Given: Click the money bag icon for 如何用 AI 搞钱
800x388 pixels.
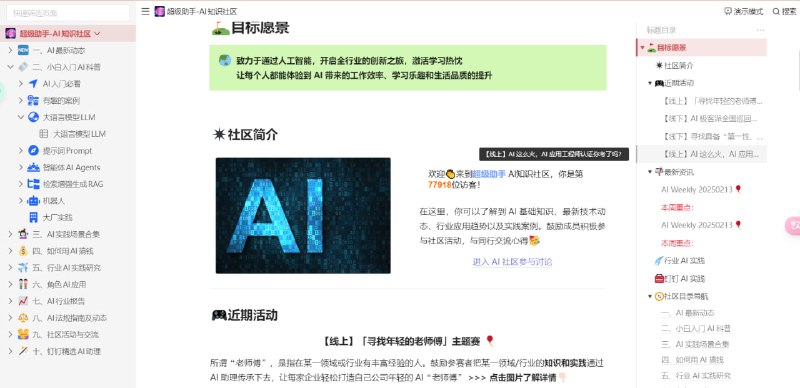Looking at the screenshot, I should (x=23, y=251).
